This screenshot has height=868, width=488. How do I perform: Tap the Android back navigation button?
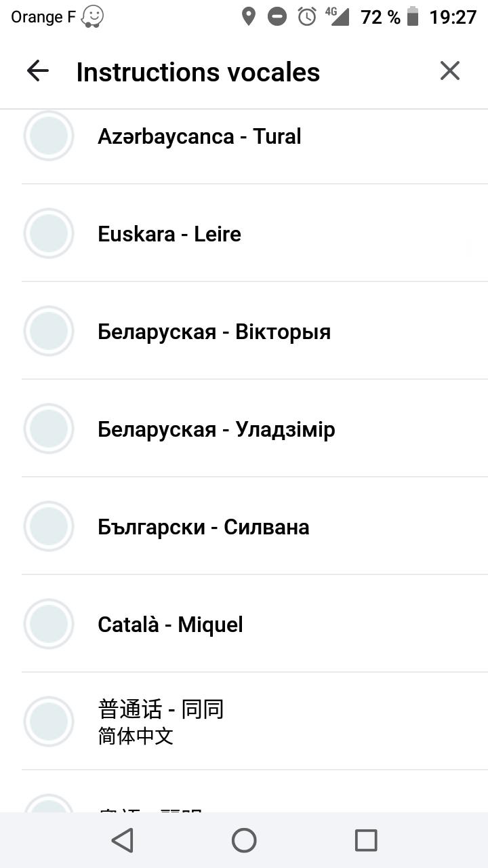click(x=122, y=840)
